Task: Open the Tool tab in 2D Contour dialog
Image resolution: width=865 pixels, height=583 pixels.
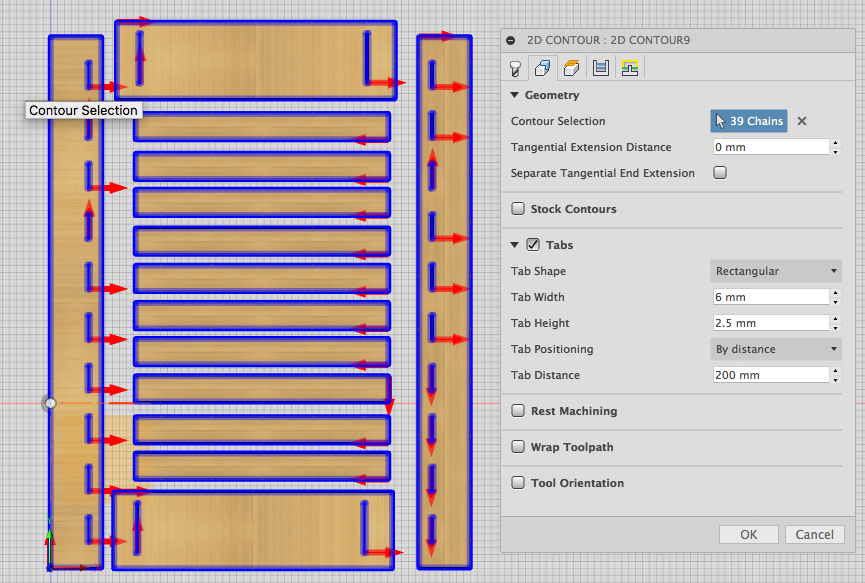Action: tap(515, 68)
